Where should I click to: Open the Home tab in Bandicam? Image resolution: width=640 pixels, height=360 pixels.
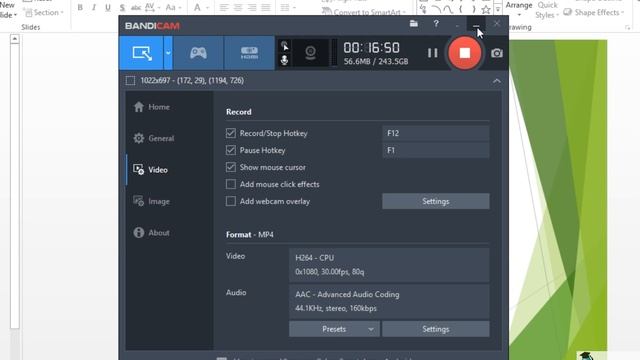[151, 107]
